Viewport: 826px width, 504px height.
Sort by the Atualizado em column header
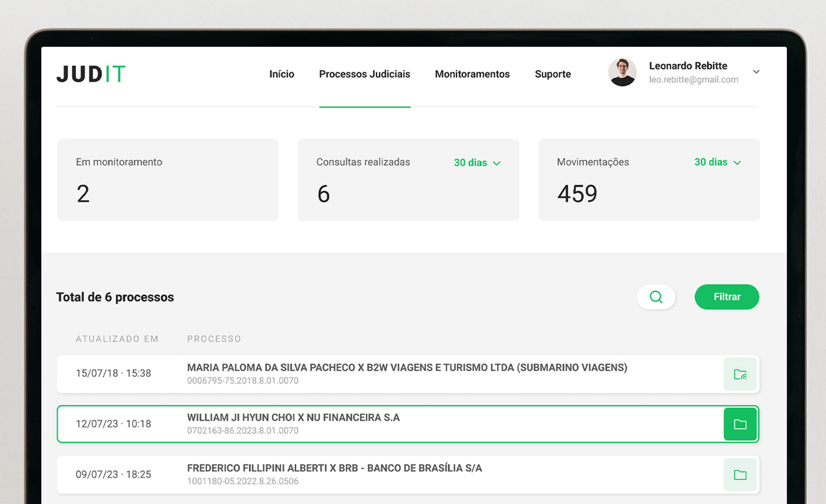117,339
